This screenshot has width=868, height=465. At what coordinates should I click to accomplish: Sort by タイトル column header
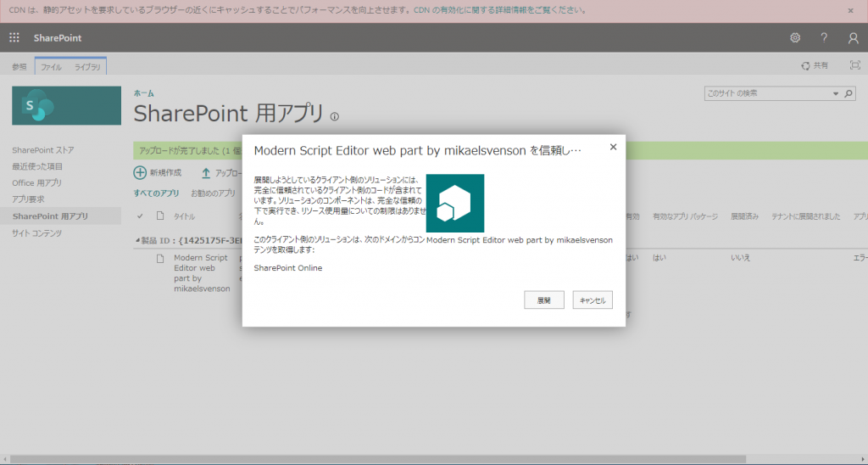point(184,216)
